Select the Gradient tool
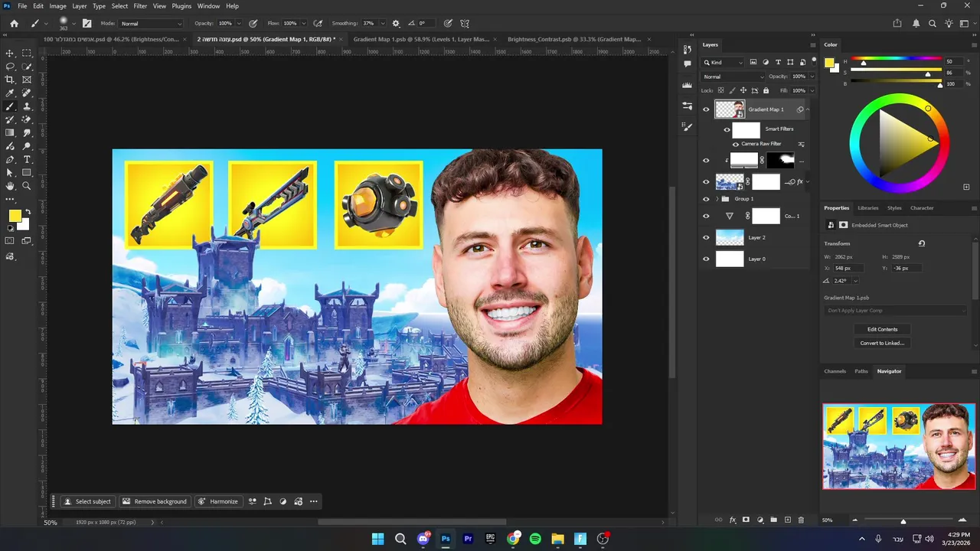Viewport: 980px width, 551px height. (10, 133)
